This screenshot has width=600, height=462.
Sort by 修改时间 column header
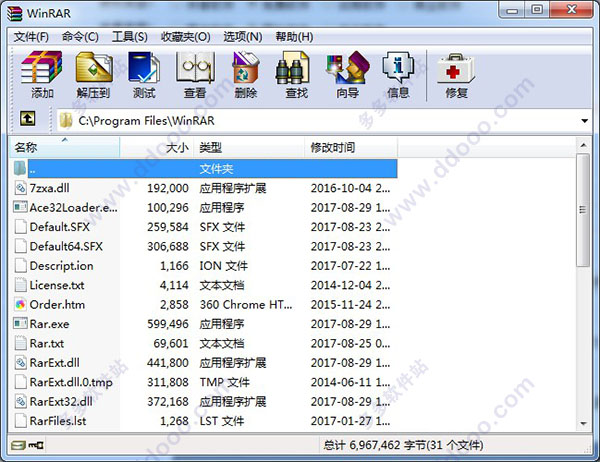(x=351, y=147)
